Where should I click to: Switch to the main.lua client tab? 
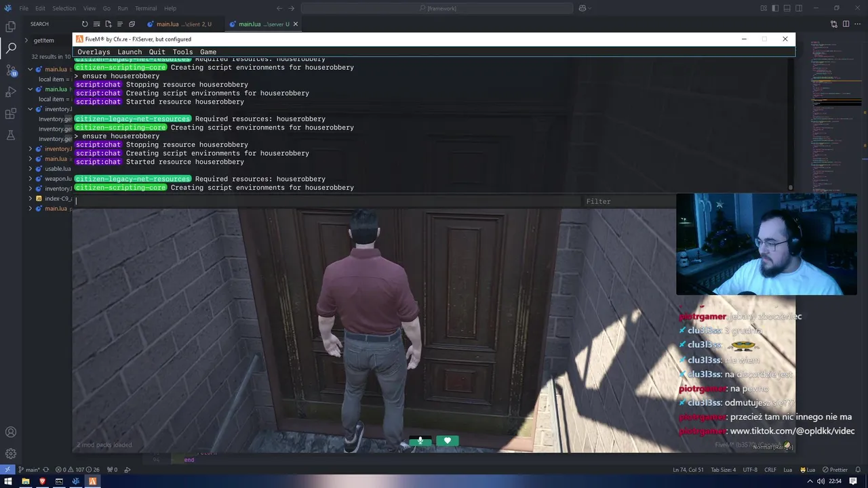[183, 24]
